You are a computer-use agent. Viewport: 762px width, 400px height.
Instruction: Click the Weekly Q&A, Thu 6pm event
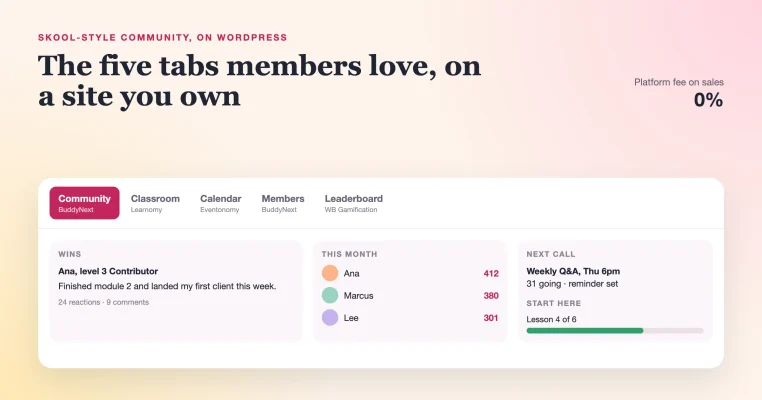point(573,271)
